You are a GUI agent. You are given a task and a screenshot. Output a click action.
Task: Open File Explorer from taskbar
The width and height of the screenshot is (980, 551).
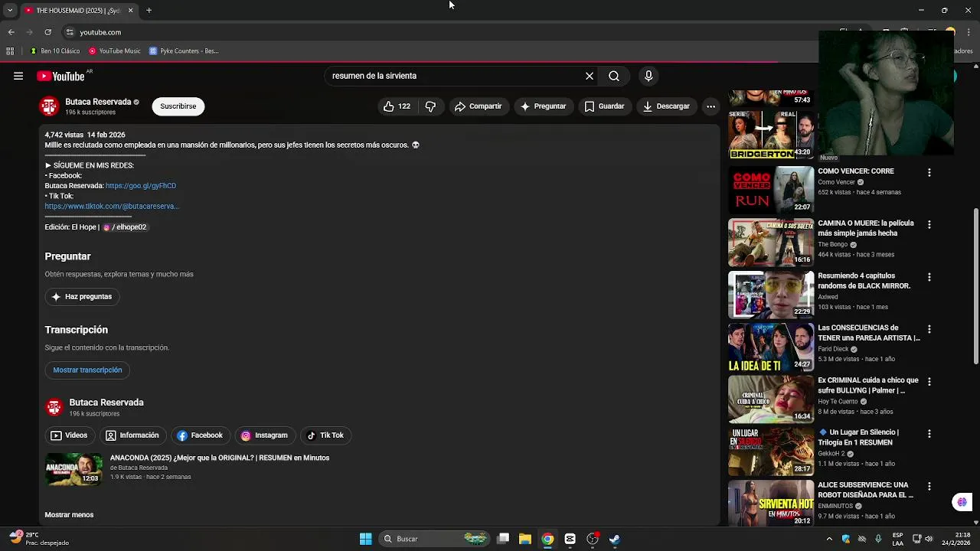525,539
